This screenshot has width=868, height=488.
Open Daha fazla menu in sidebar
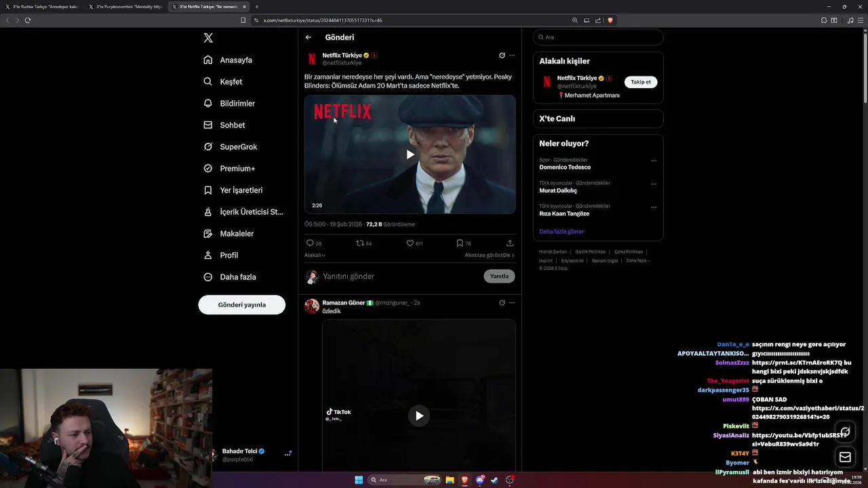tap(229, 277)
